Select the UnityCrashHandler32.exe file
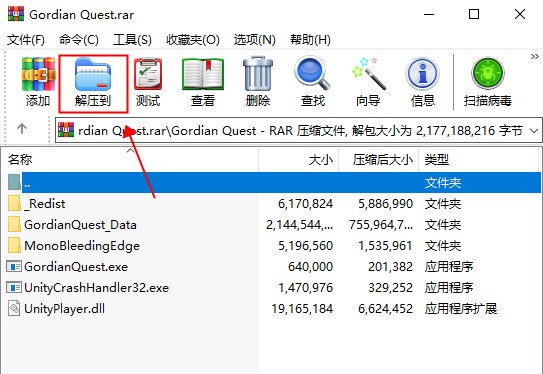Image resolution: width=543 pixels, height=374 pixels. click(274, 287)
